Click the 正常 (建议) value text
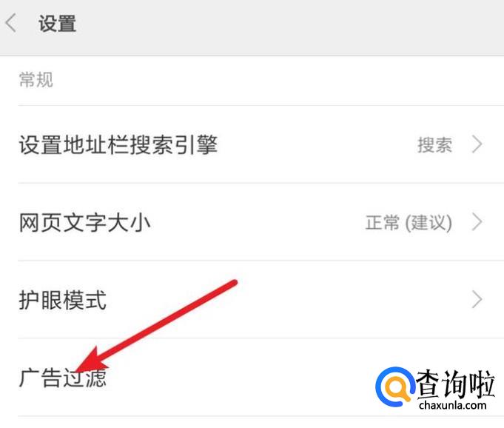504x428 pixels. tap(409, 223)
